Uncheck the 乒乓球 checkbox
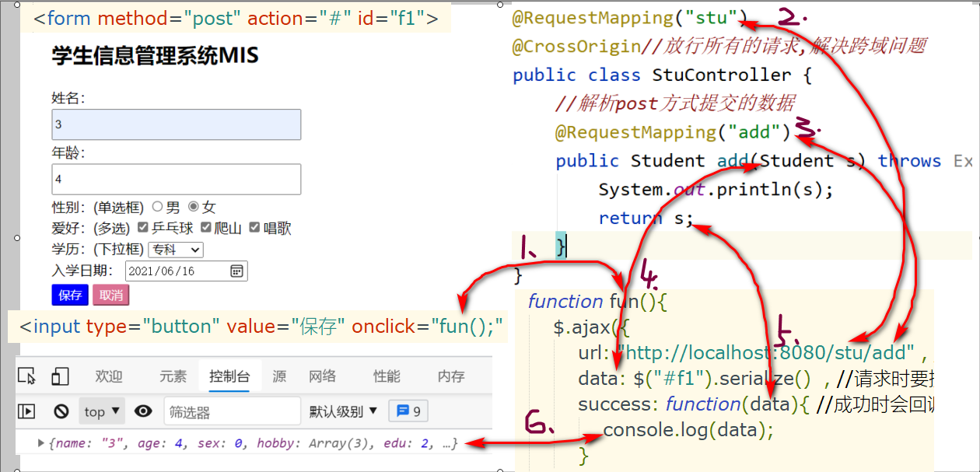The height and width of the screenshot is (472, 980). 142,228
